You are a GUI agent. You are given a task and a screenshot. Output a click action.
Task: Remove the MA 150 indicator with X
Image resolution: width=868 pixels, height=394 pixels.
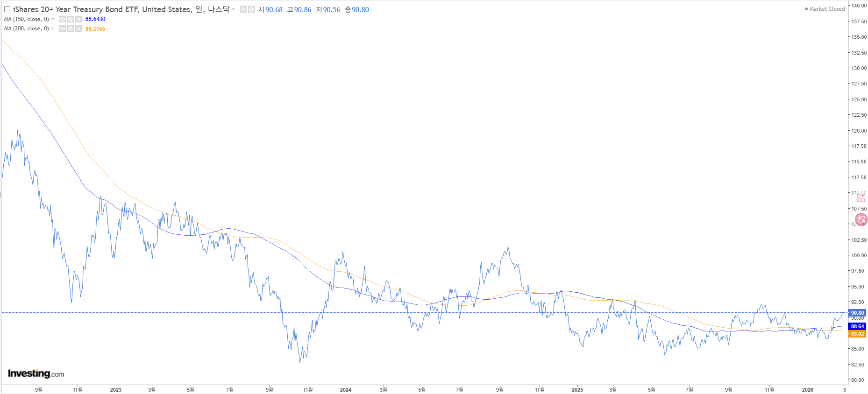(x=78, y=19)
